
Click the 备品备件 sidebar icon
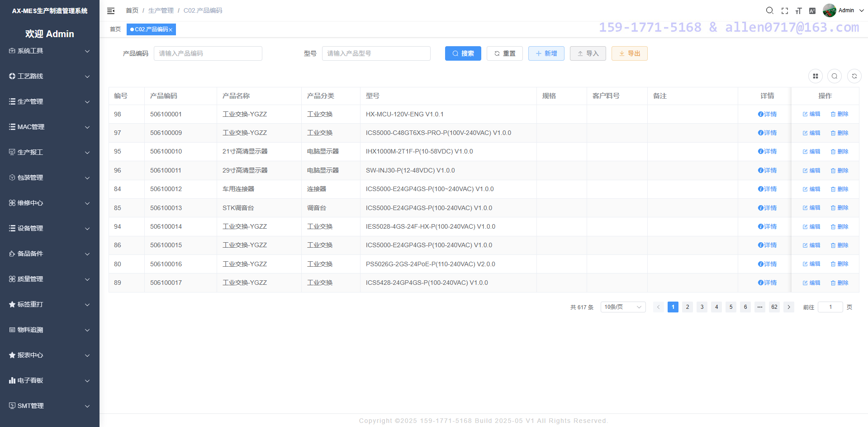tap(12, 254)
